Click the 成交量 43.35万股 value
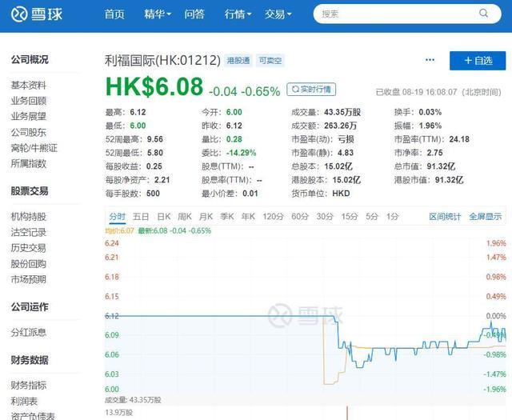This screenshot has width=512, height=420. tap(342, 112)
